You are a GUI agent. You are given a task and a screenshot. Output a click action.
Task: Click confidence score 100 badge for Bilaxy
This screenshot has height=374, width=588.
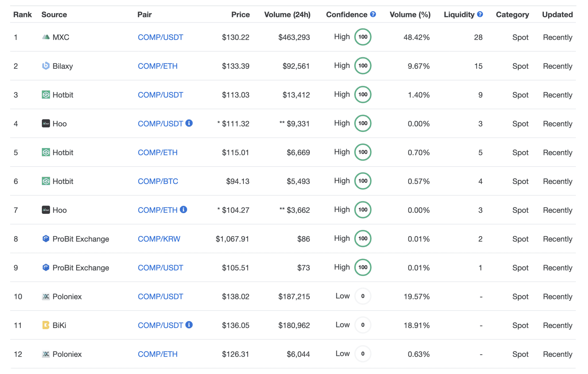click(363, 66)
